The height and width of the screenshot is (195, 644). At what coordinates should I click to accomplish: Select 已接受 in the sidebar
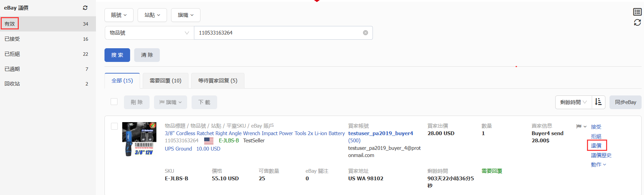coord(12,39)
